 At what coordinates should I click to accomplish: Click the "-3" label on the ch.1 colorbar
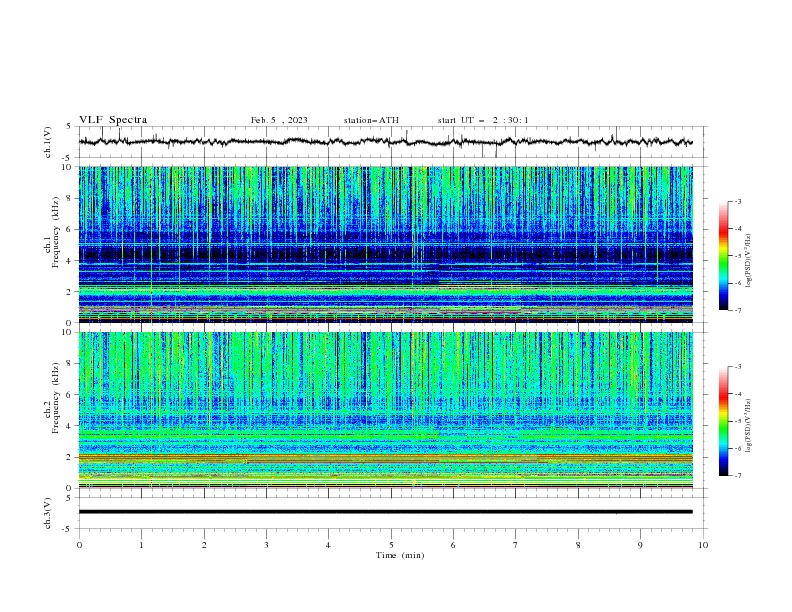point(738,201)
